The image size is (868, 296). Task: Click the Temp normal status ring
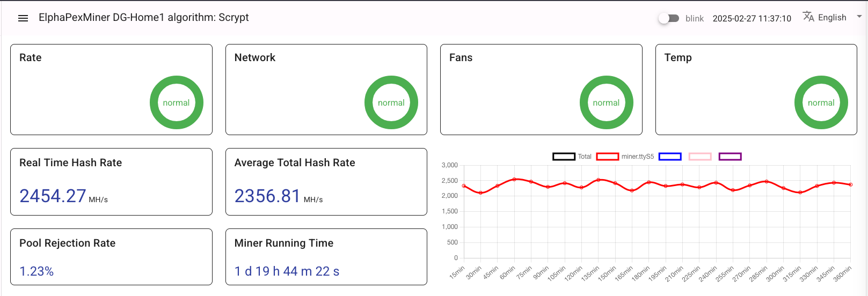(821, 102)
